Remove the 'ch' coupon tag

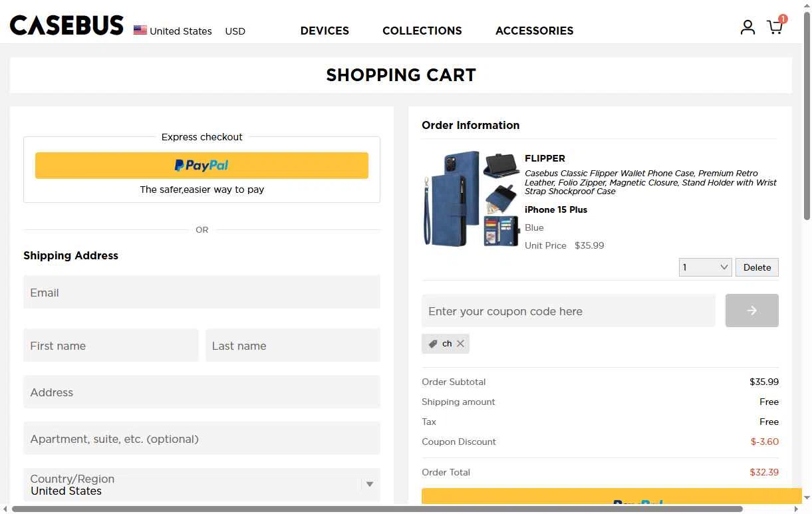coord(460,344)
